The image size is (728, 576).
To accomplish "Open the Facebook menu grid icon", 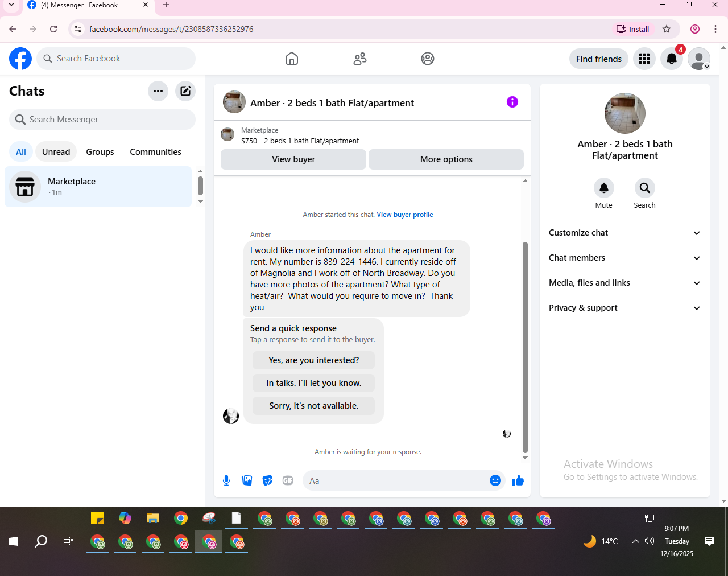I will pyautogui.click(x=644, y=59).
